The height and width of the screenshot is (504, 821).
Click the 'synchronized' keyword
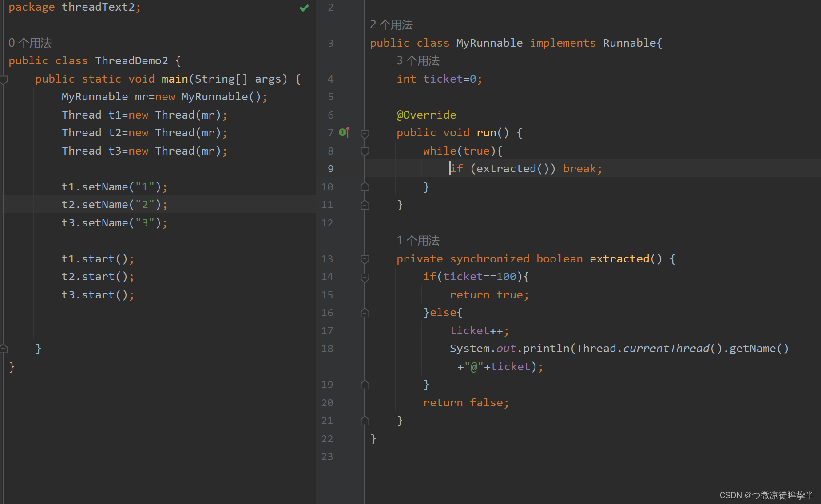click(489, 259)
